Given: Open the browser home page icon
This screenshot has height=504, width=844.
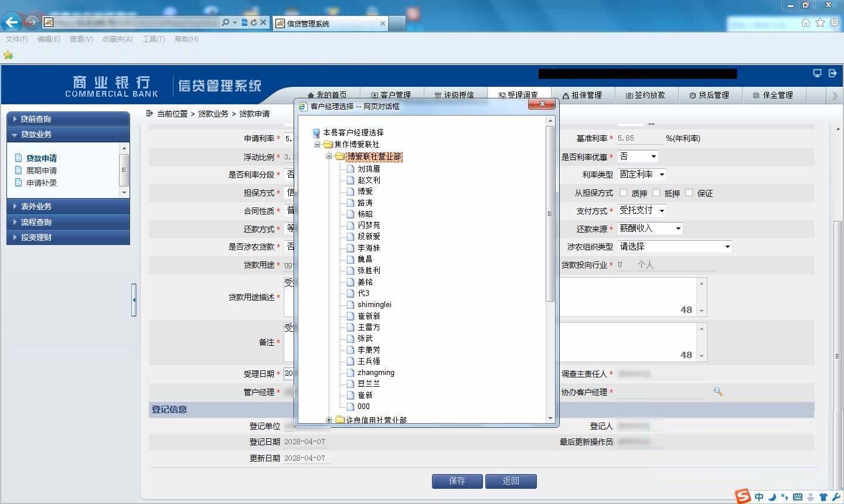Looking at the screenshot, I should 806,22.
